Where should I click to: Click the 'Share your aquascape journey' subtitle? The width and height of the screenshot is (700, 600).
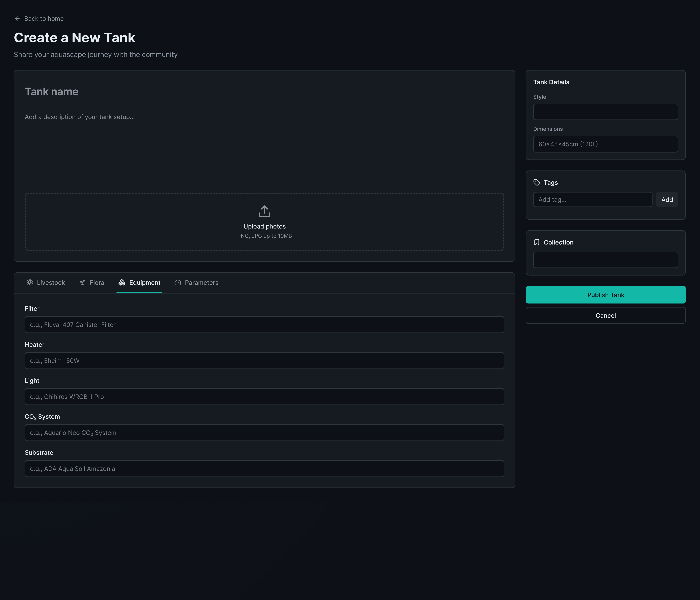[x=96, y=55]
